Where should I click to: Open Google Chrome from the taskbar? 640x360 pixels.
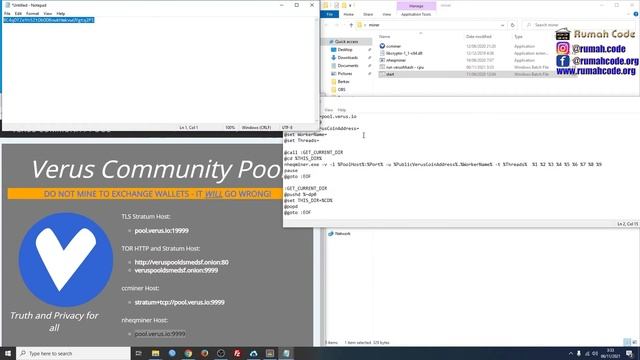[188, 353]
